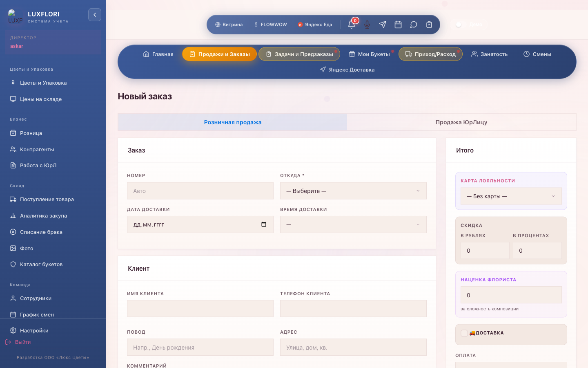Open Приход/Расход section
Image resolution: width=588 pixels, height=368 pixels.
click(x=430, y=54)
